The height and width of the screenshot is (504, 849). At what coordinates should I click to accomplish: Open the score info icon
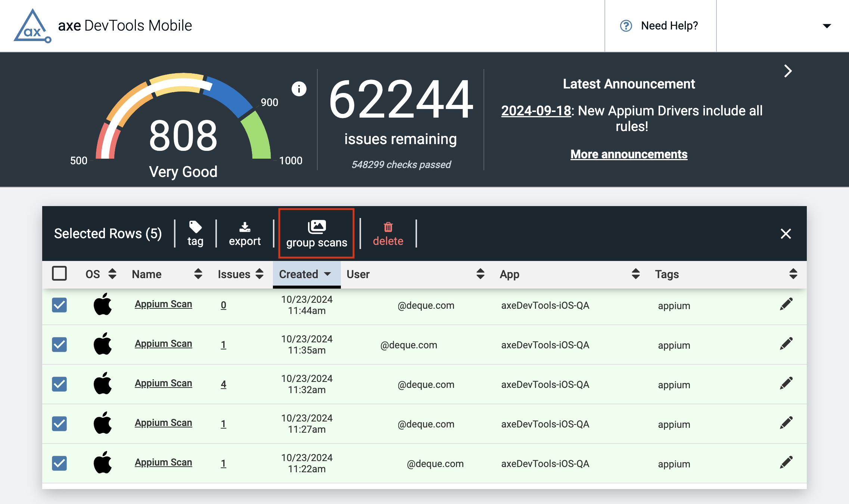[x=299, y=89]
